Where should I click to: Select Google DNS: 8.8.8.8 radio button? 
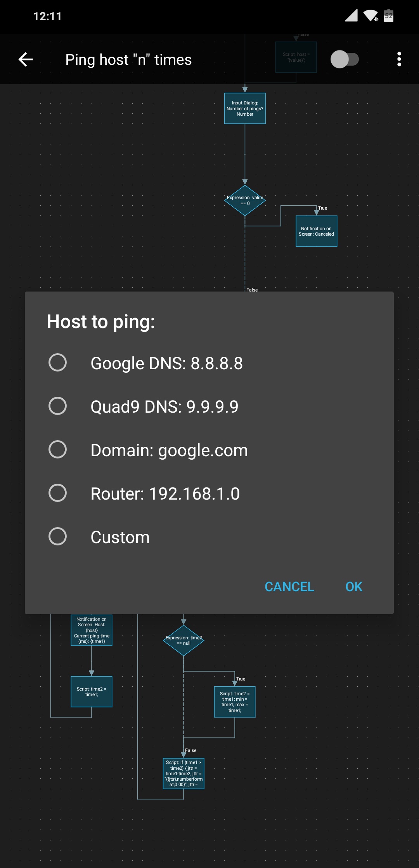coord(57,363)
